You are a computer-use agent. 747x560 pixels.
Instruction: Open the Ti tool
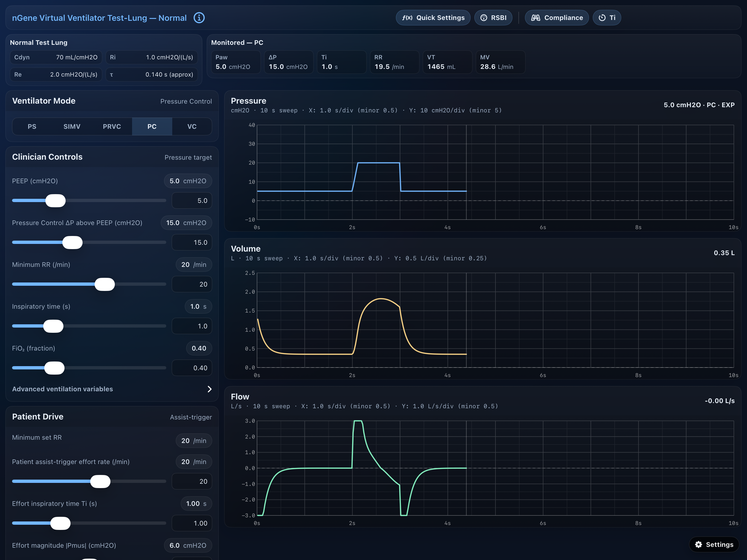click(606, 17)
